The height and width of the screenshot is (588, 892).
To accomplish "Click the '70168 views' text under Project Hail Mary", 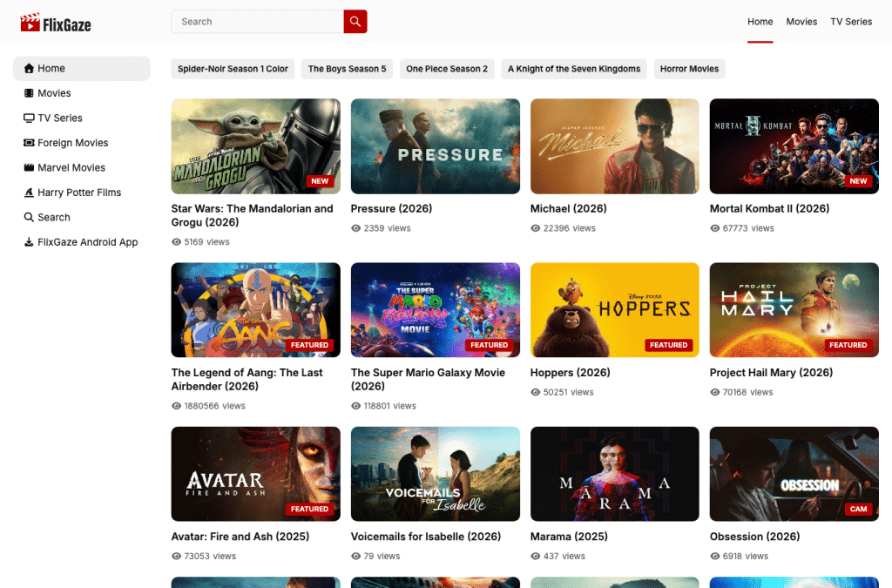I will click(x=747, y=392).
